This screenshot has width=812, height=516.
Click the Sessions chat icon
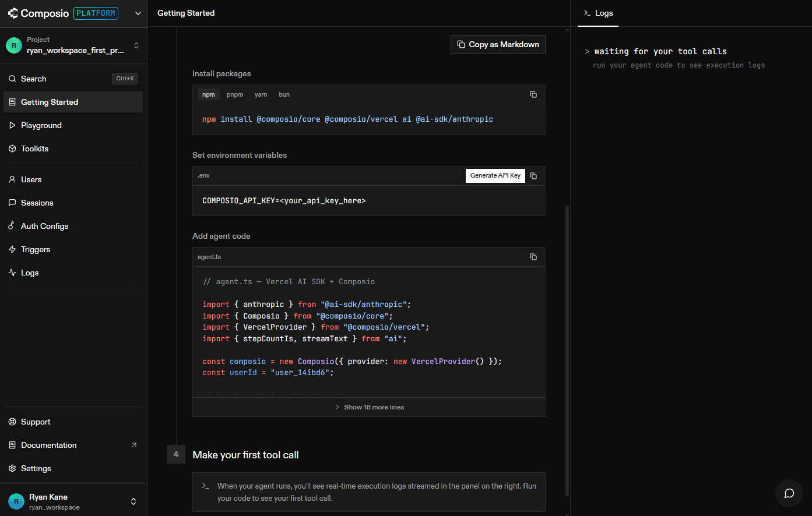point(12,203)
